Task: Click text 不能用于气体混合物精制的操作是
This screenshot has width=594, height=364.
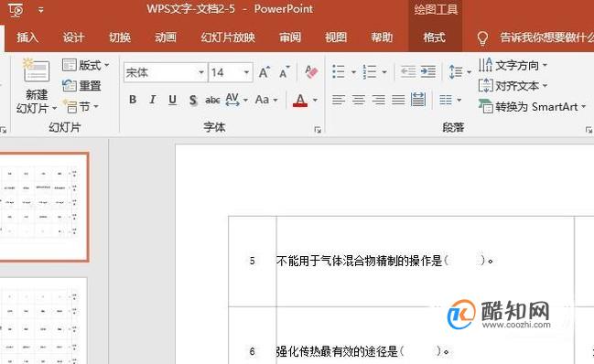Action: click(360, 261)
